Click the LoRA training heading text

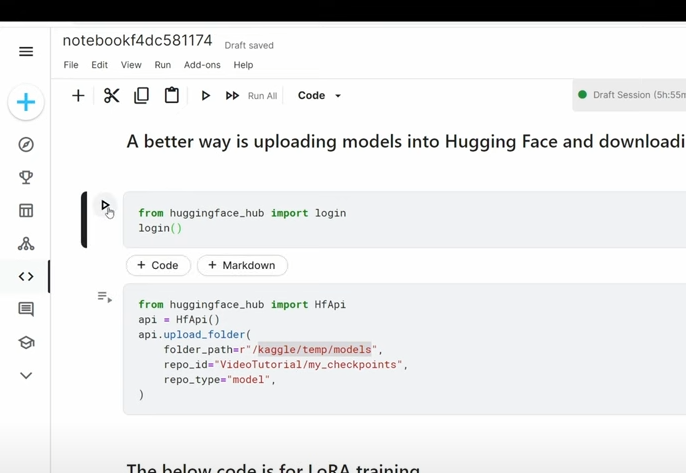[273, 468]
